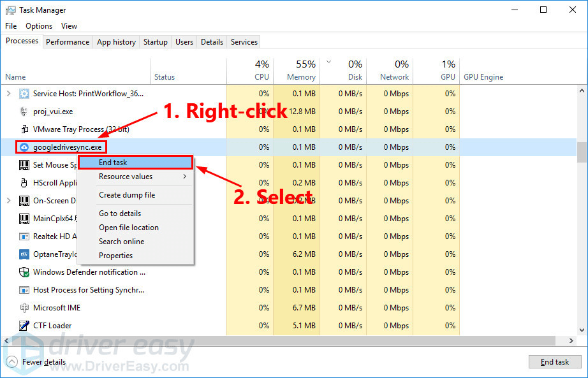Click the proj_vui.exe process icon
Image resolution: width=588 pixels, height=378 pixels.
[24, 112]
